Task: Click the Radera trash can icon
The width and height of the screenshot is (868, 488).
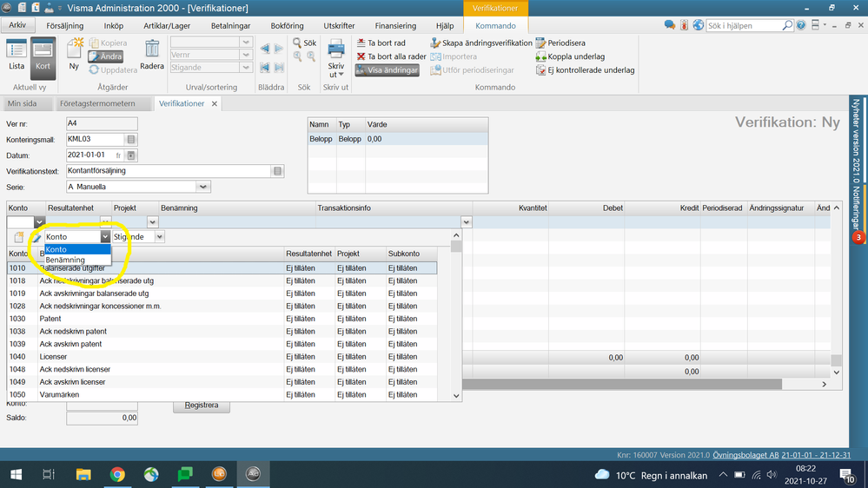Action: pos(152,51)
